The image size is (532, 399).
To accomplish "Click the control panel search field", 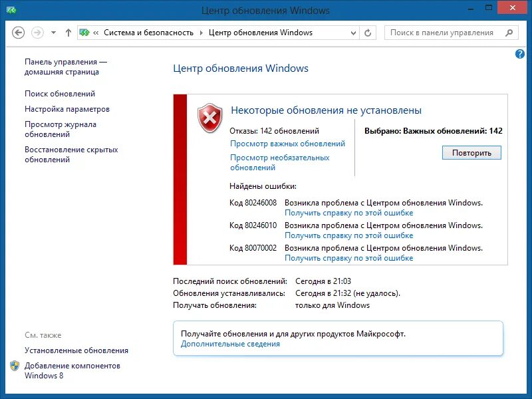I will click(452, 33).
